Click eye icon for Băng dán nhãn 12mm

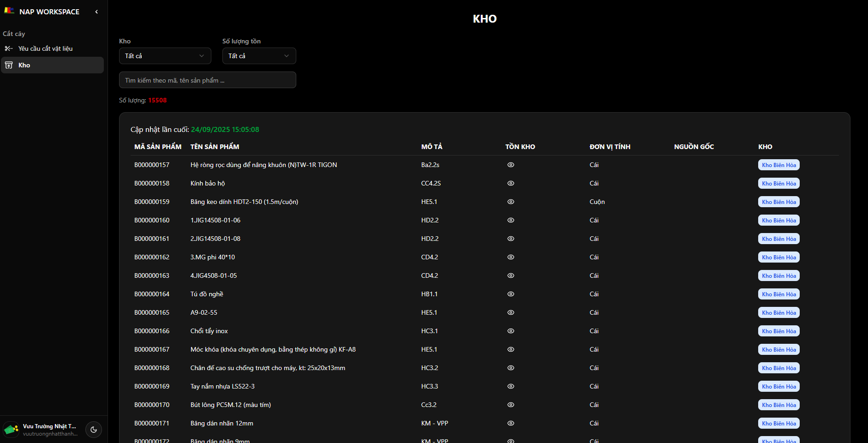click(x=511, y=423)
